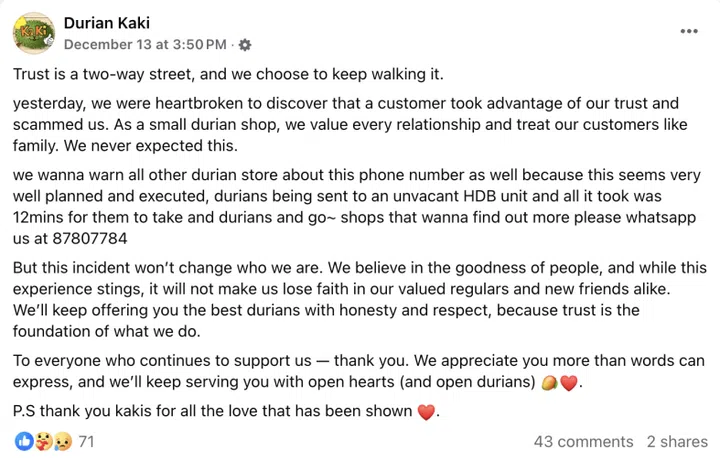Screen dimensions: 720x458
Task: Open the Durian Kaki profile picture
Action: [32, 33]
